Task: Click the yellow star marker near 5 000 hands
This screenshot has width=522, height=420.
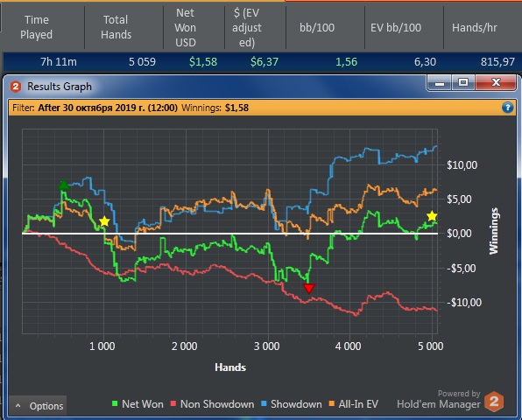Action: (x=432, y=216)
